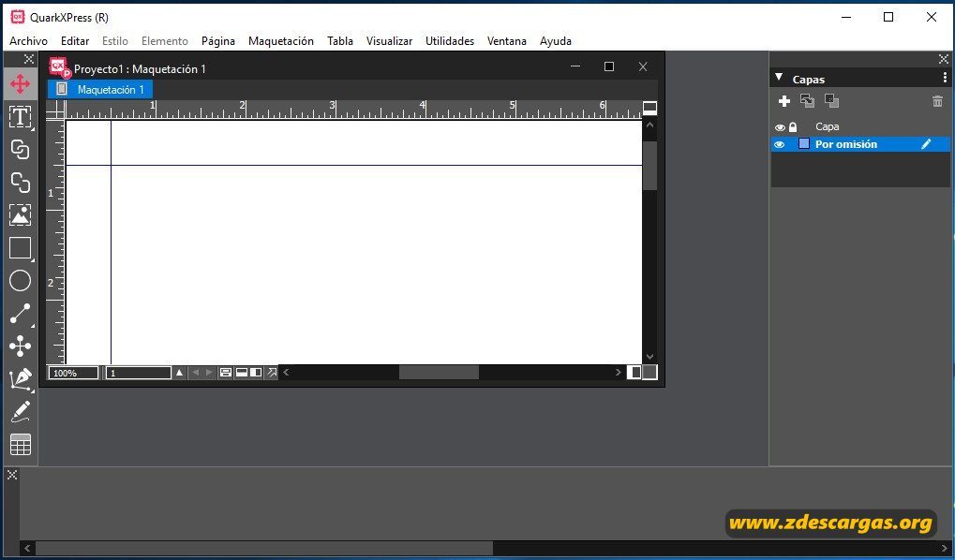Select the Item (move) tool

click(x=20, y=84)
